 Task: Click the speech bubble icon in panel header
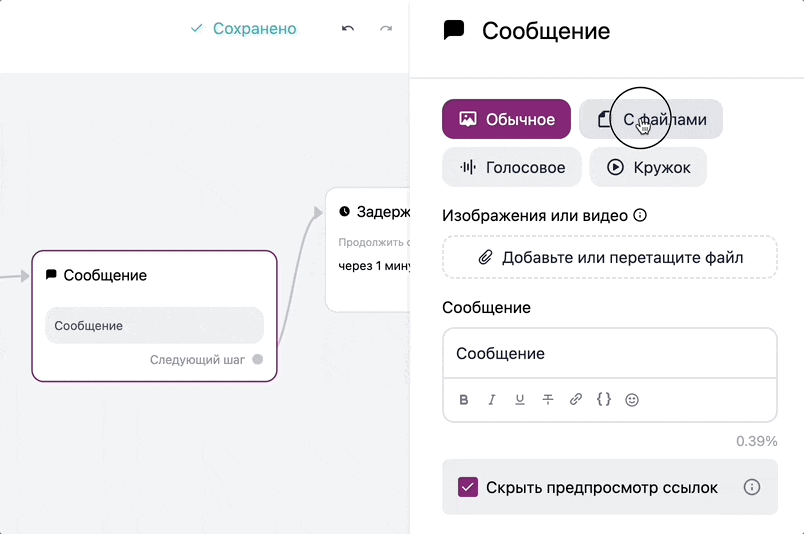pos(454,30)
